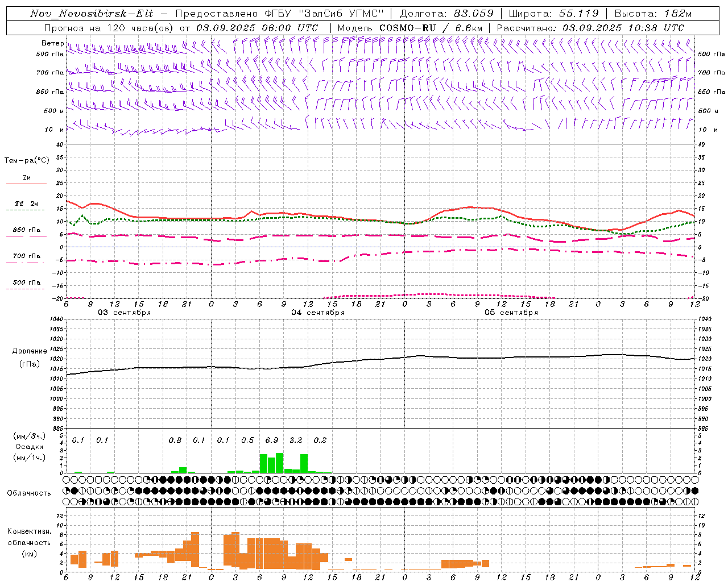Screen dimensions: 728x582
Task: Click the "Долгота: 83.059" header value
Action: click(x=446, y=14)
